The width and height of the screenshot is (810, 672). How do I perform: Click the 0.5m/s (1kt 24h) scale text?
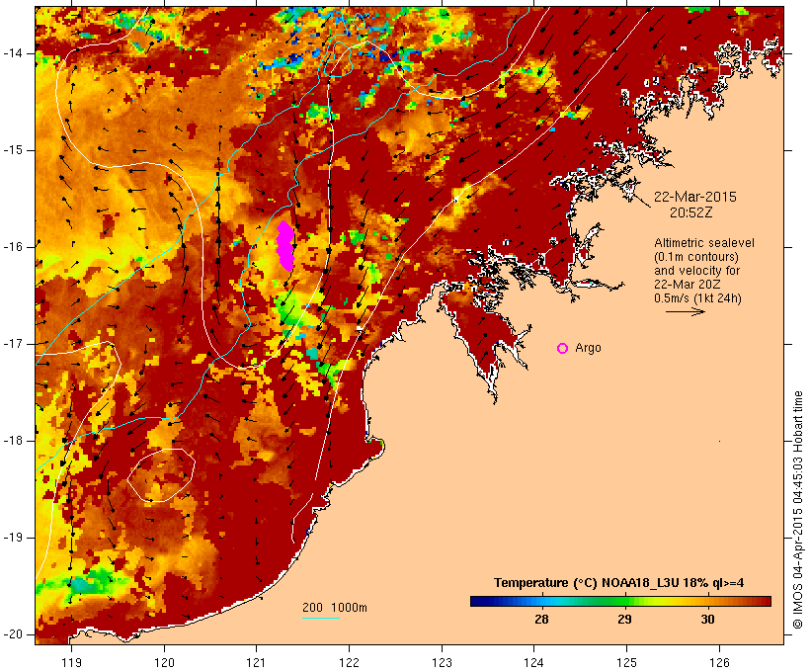[697, 298]
